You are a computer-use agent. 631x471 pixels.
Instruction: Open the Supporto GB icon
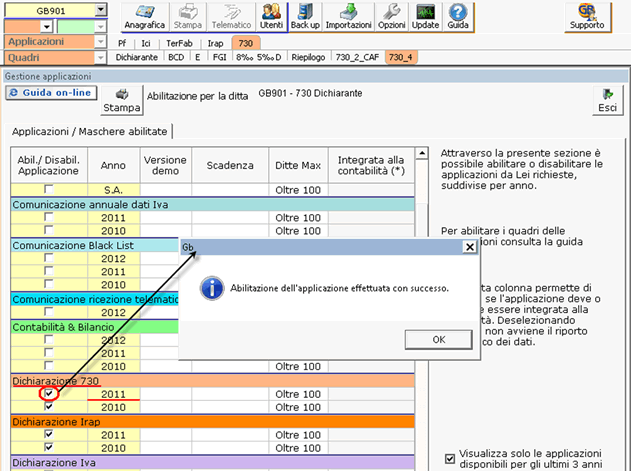587,17
